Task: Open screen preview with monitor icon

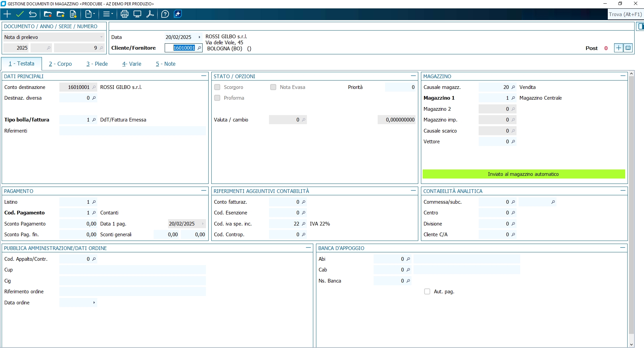Action: pos(137,14)
